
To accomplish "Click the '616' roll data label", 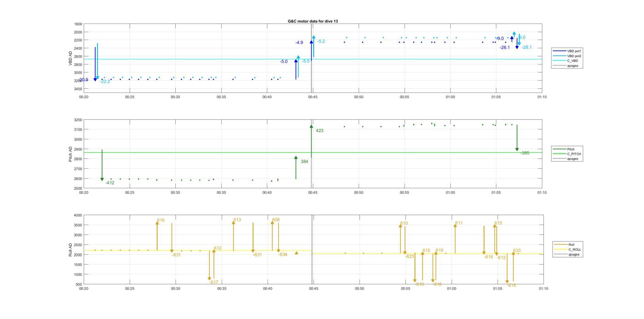I will point(161,220).
